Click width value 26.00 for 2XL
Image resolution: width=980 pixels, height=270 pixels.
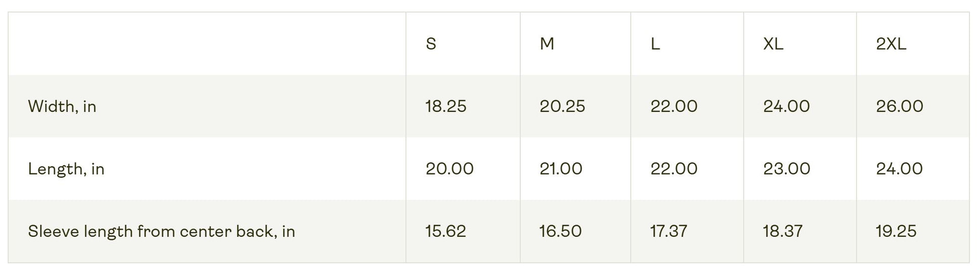pyautogui.click(x=899, y=106)
